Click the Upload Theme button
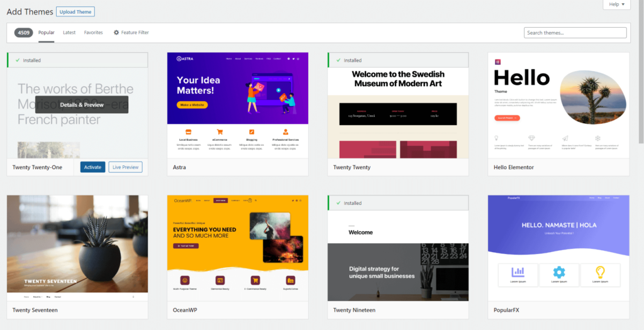Viewport: 644px width, 330px height. [x=75, y=12]
